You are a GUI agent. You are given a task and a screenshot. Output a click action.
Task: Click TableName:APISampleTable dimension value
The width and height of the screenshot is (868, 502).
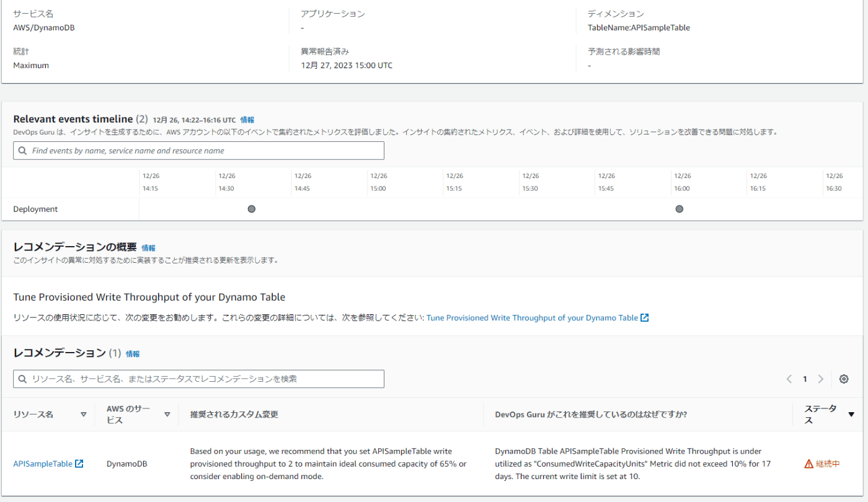(x=639, y=28)
